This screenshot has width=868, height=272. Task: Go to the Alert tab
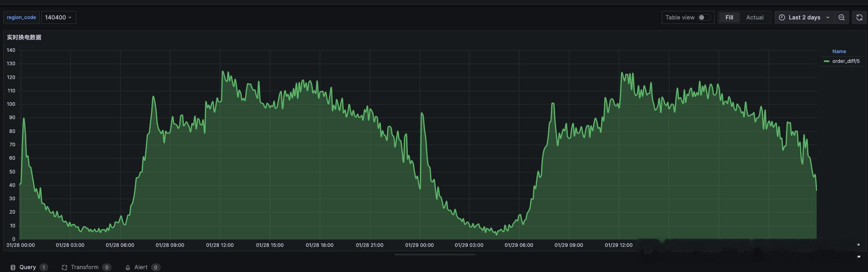[x=141, y=267]
